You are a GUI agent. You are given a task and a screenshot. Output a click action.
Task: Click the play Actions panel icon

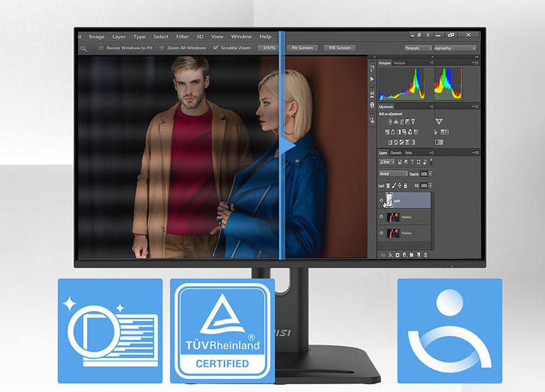click(x=372, y=79)
